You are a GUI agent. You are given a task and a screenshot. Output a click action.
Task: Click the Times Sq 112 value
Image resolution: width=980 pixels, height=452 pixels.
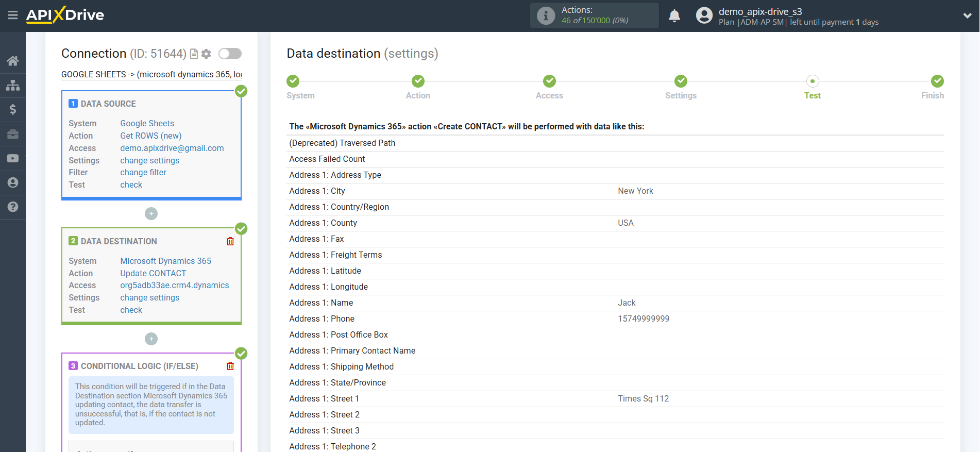pyautogui.click(x=643, y=398)
